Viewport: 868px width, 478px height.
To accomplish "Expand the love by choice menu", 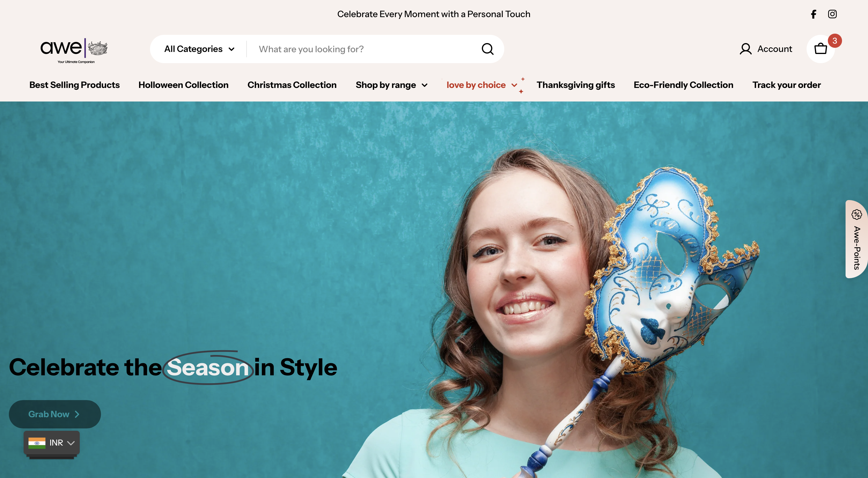I will pyautogui.click(x=482, y=85).
